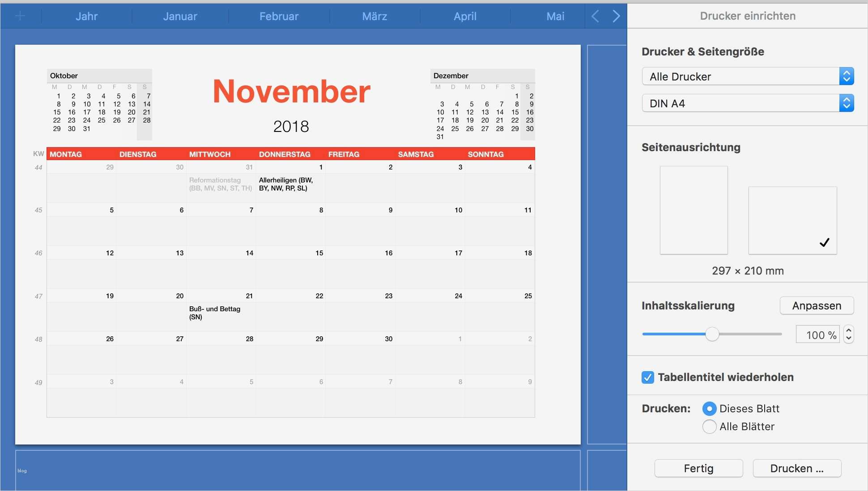Click the stepper on the printer selector
The height and width of the screenshot is (491, 868).
coord(846,76)
